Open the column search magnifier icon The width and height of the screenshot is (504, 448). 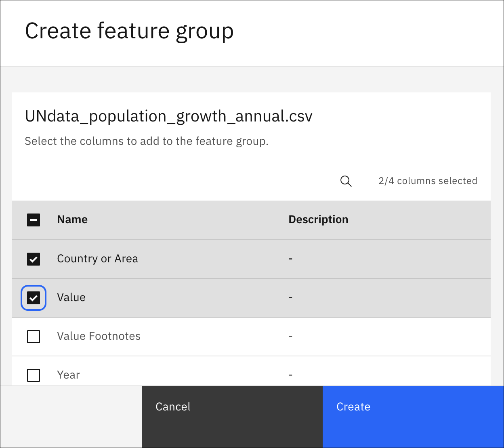[346, 181]
